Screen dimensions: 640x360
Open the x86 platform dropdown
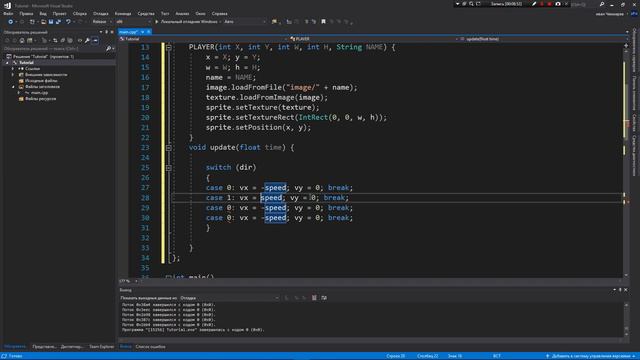133,22
